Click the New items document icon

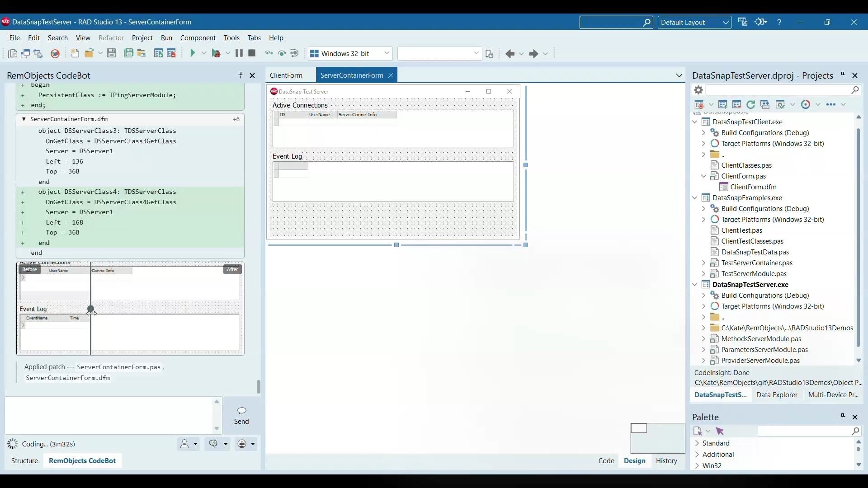click(x=75, y=53)
